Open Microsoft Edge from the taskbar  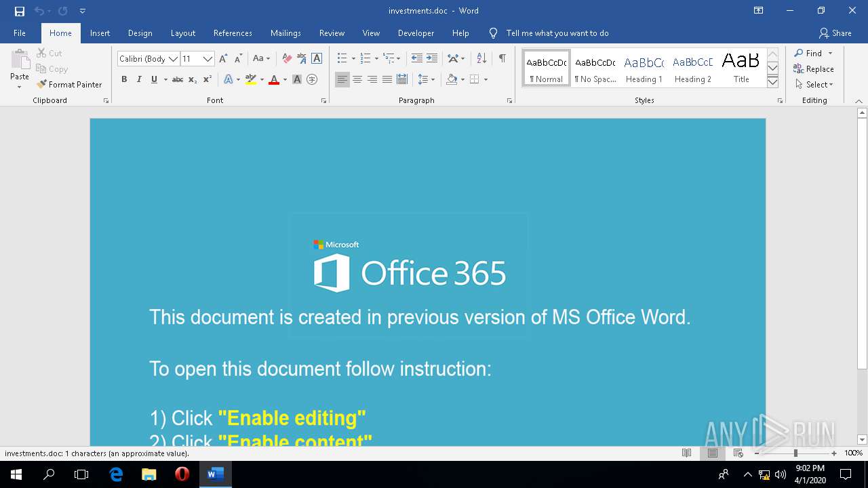(116, 474)
